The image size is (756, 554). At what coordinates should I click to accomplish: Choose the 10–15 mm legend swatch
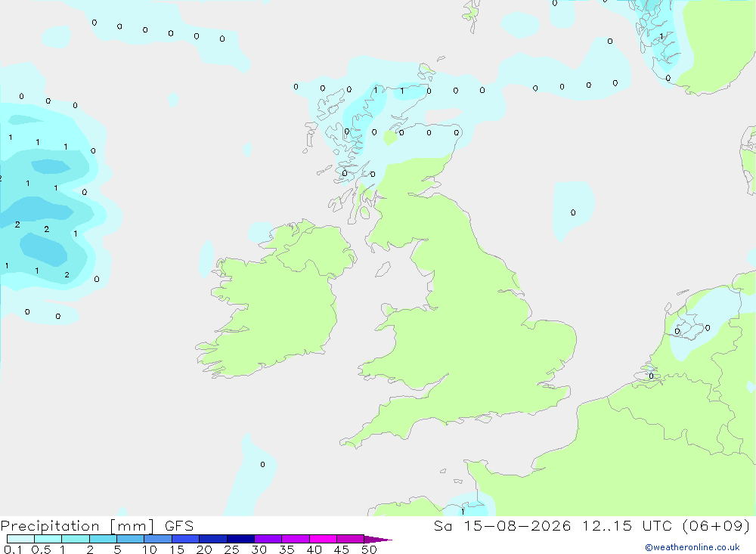(x=158, y=539)
